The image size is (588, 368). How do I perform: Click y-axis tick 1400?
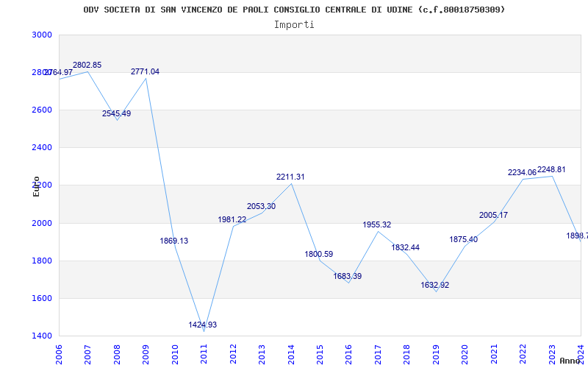pos(42,336)
